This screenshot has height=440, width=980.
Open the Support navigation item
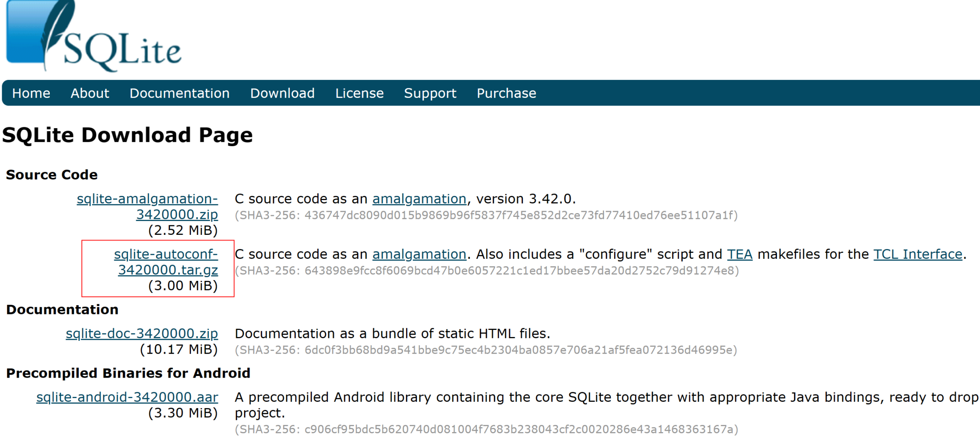(x=430, y=93)
